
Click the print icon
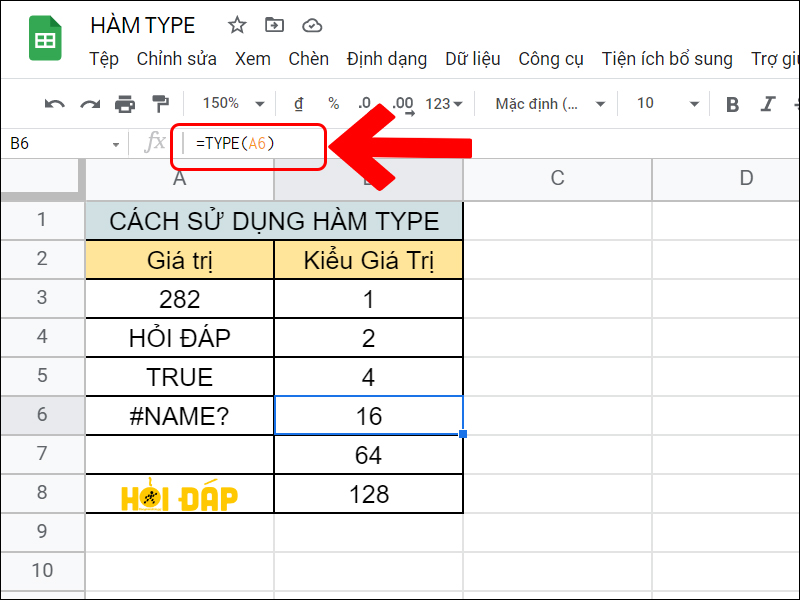click(125, 104)
